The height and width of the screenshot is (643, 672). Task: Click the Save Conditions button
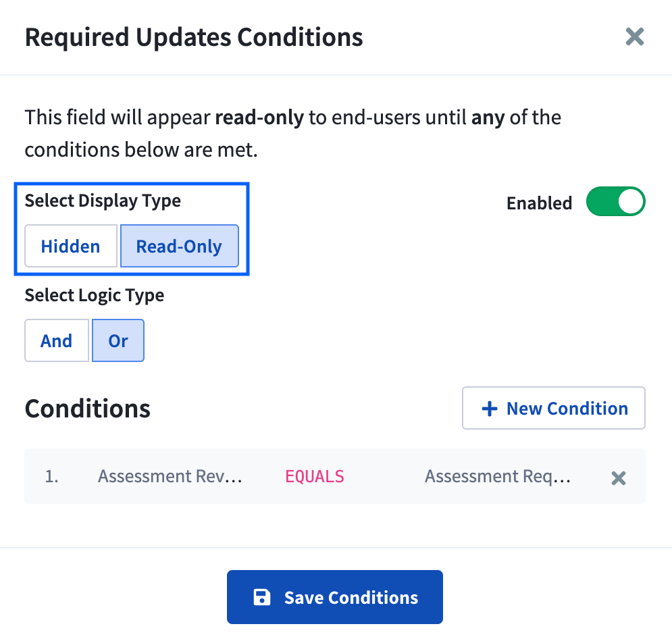pos(334,597)
